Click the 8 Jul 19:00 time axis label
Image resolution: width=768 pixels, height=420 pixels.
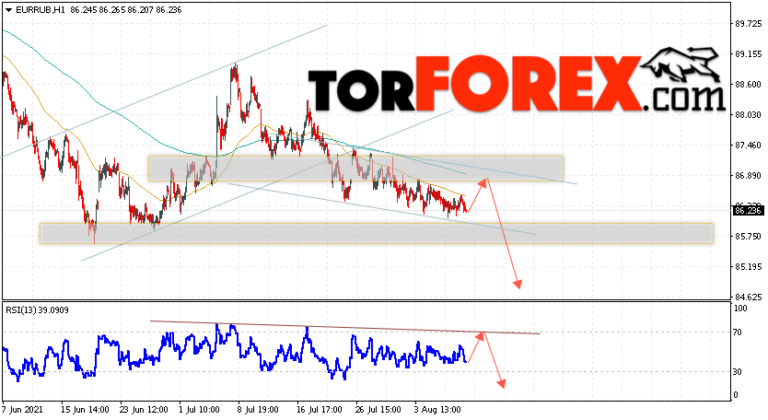point(258,410)
